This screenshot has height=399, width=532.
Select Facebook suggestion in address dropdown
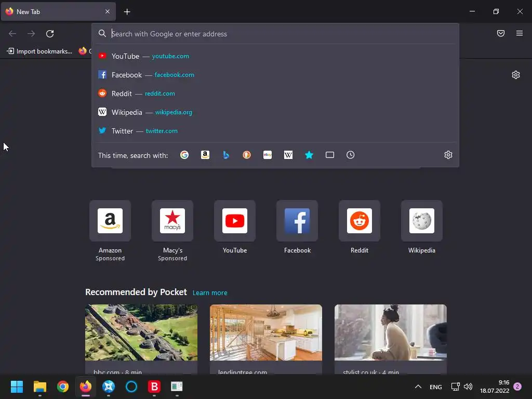click(275, 75)
